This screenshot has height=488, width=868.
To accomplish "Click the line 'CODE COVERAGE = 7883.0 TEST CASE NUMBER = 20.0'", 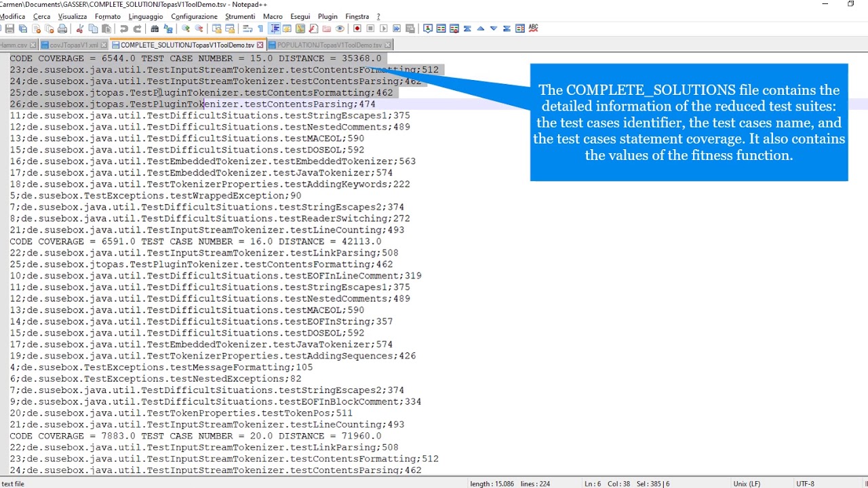I will (x=195, y=436).
